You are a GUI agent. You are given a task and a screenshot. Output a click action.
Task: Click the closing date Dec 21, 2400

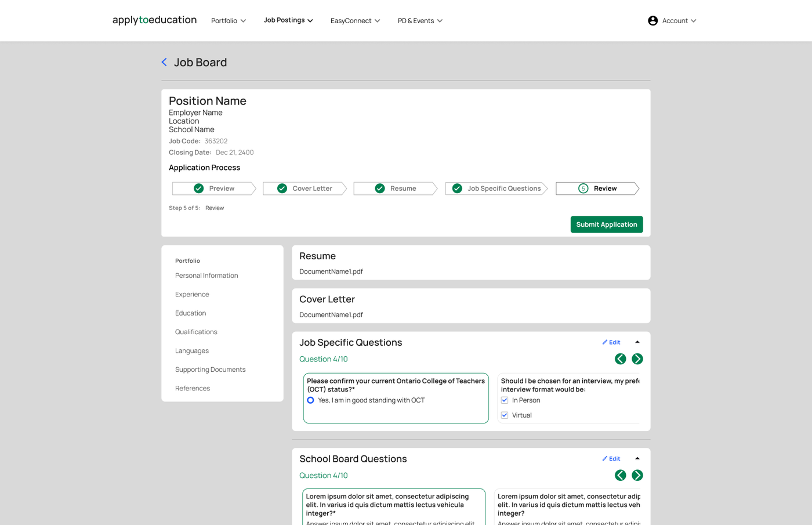(x=235, y=153)
